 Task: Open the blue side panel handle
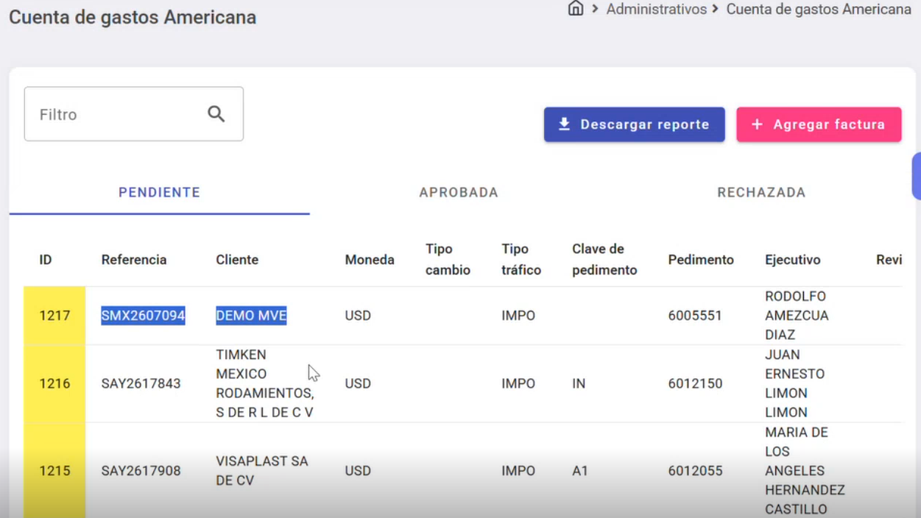[x=916, y=176]
